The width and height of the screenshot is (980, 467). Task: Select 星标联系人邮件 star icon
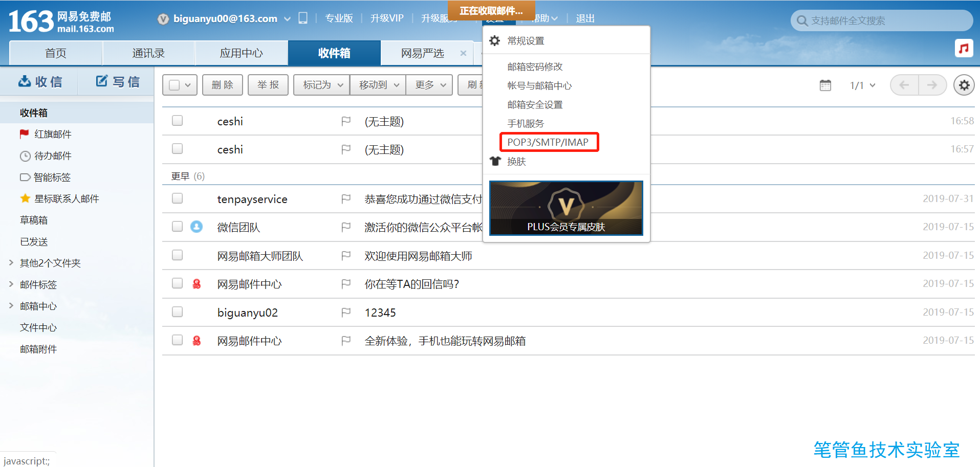point(25,198)
